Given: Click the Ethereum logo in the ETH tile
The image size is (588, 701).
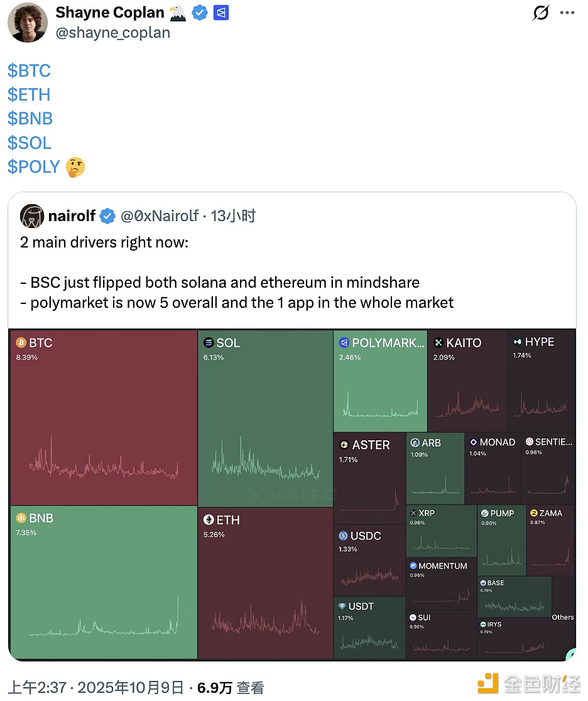Looking at the screenshot, I should pyautogui.click(x=209, y=520).
